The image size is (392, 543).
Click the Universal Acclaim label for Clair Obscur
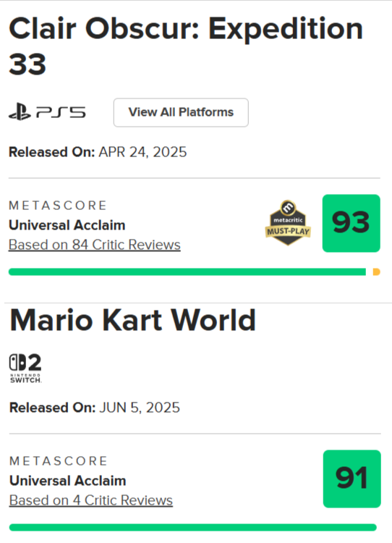click(67, 225)
